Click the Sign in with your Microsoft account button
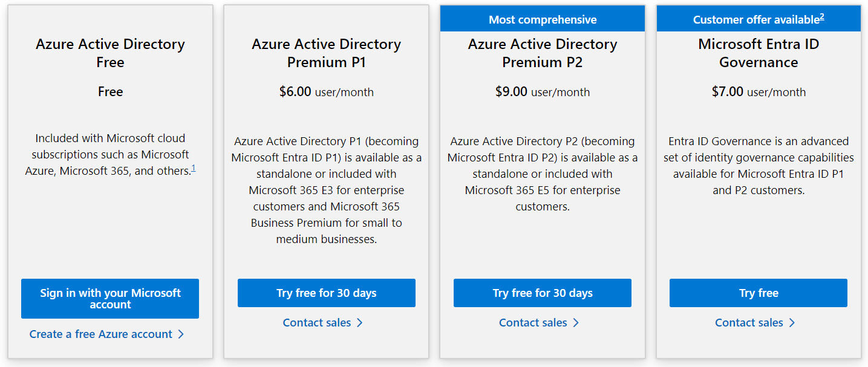This screenshot has height=367, width=868. click(x=110, y=299)
